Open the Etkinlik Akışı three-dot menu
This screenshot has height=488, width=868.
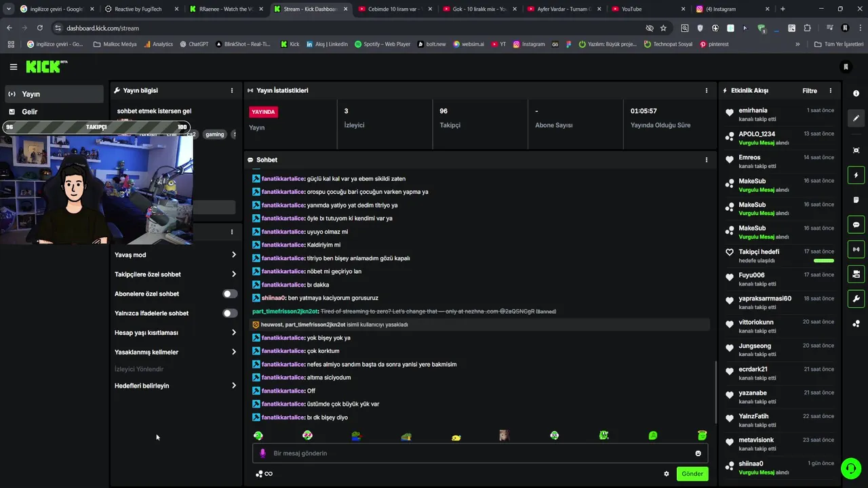pos(830,90)
